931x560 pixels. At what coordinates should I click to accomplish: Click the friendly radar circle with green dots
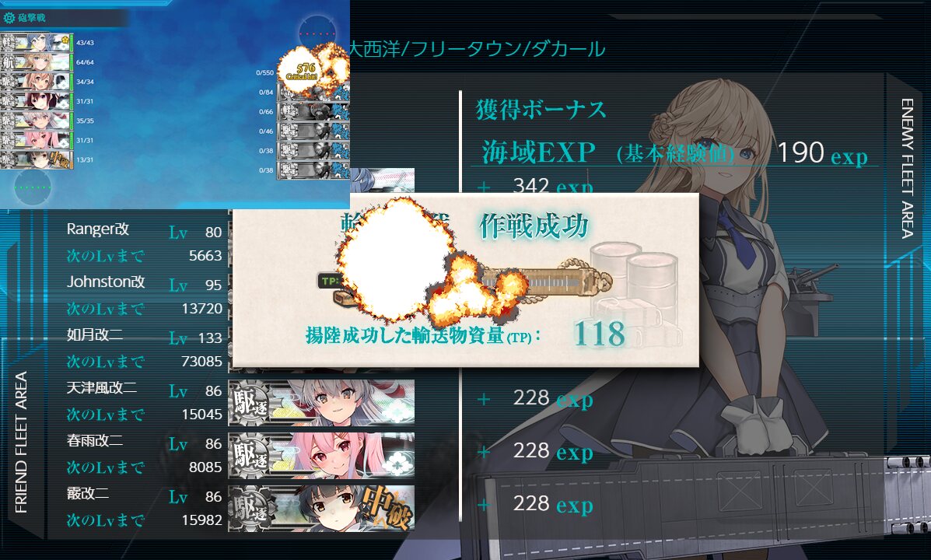pyautogui.click(x=33, y=187)
